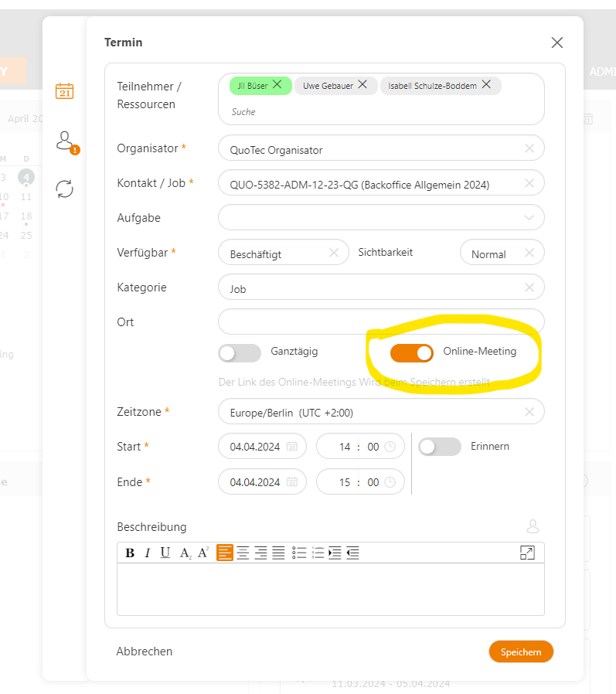Center-align text in description toolbar

tap(243, 553)
